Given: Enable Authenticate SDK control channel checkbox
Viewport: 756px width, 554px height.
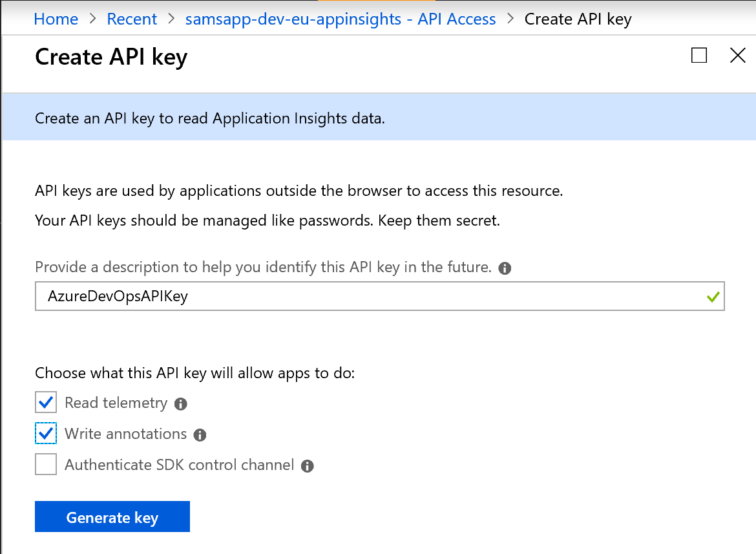Looking at the screenshot, I should (46, 465).
